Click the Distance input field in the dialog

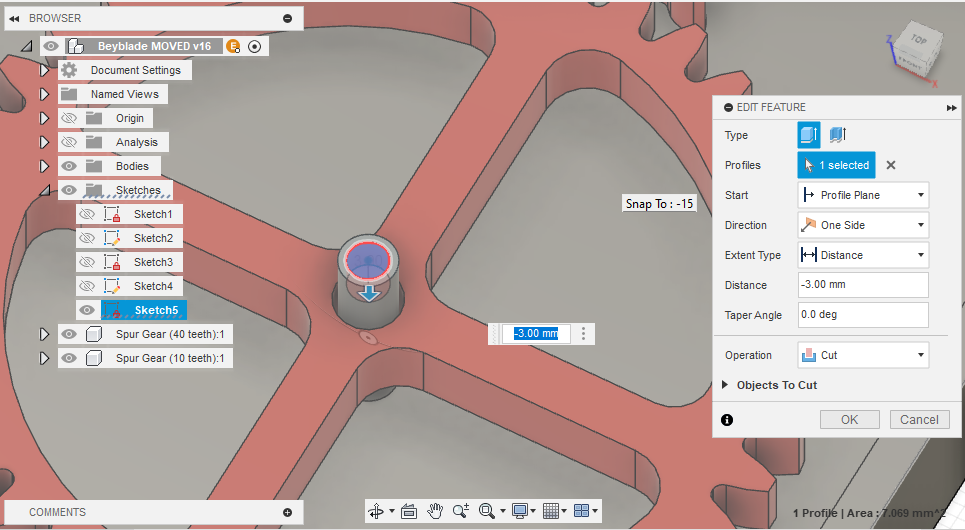[863, 284]
